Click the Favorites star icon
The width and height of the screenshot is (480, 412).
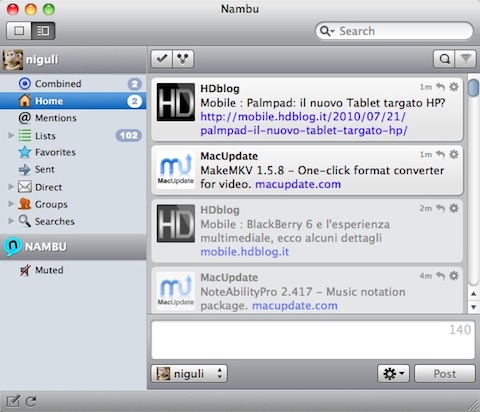[x=25, y=152]
